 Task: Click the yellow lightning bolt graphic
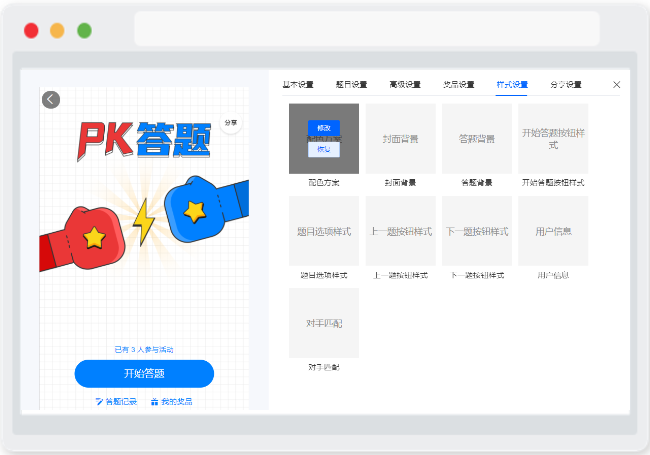(x=143, y=222)
